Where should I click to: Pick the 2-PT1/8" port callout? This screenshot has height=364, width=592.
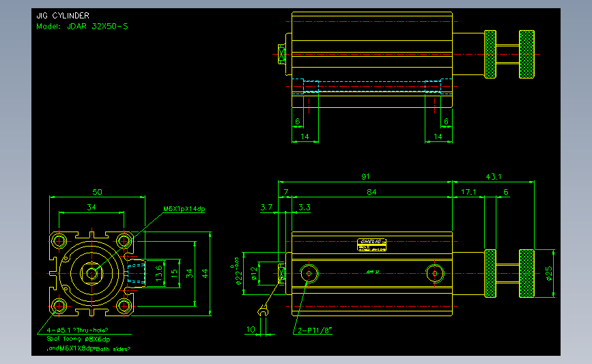coord(315,331)
